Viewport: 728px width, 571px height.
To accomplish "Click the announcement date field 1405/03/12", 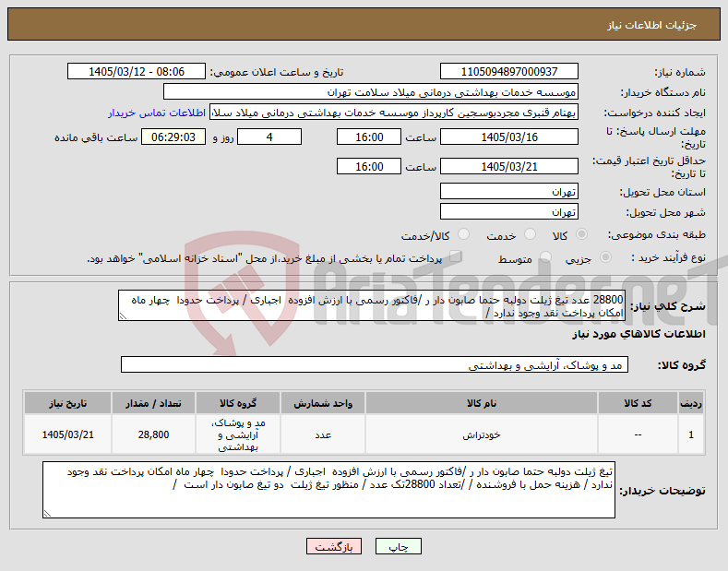I will point(136,72).
